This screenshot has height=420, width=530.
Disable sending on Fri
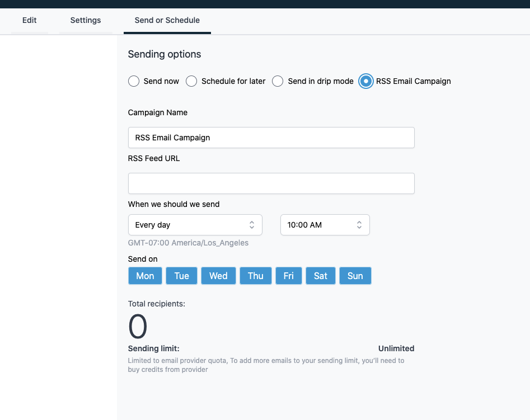[x=289, y=276]
